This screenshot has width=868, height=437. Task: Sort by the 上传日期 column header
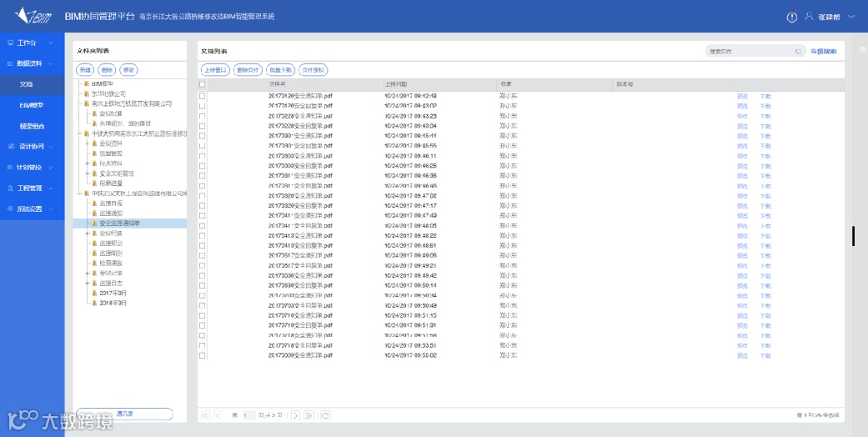click(396, 85)
